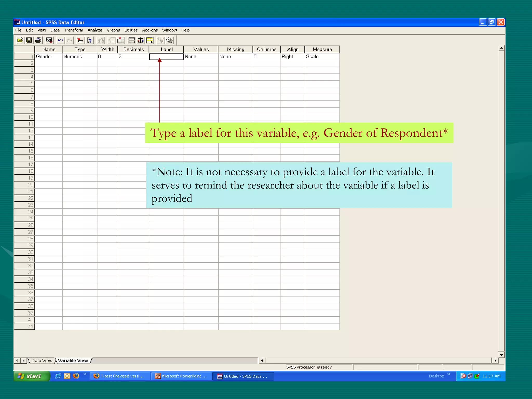Open the Utilities menu

(131, 30)
